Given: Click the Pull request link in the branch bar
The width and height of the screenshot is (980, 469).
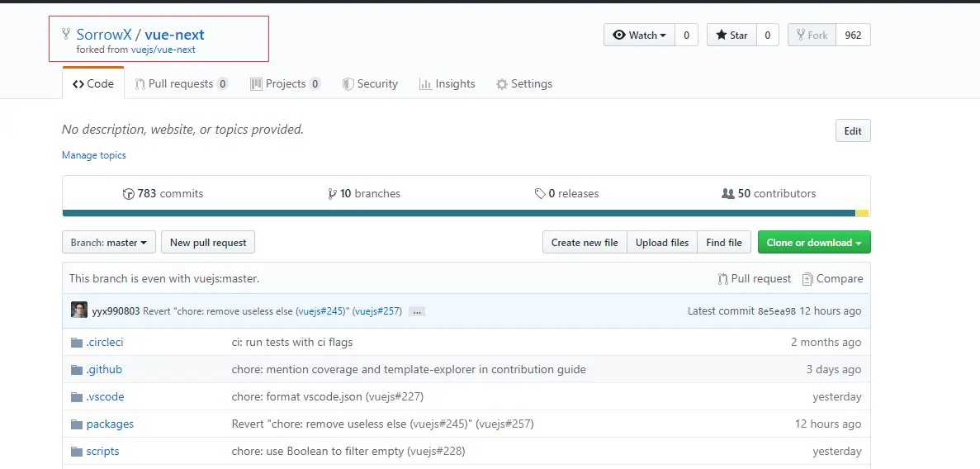Looking at the screenshot, I should (755, 279).
